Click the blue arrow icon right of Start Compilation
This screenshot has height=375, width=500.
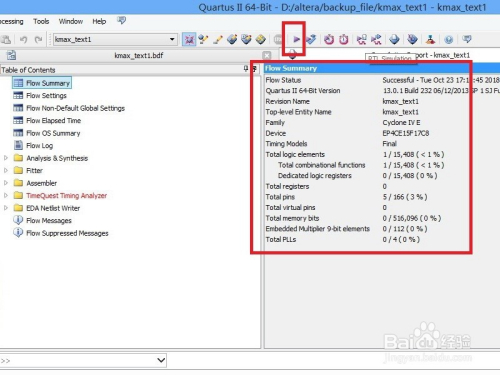click(311, 39)
